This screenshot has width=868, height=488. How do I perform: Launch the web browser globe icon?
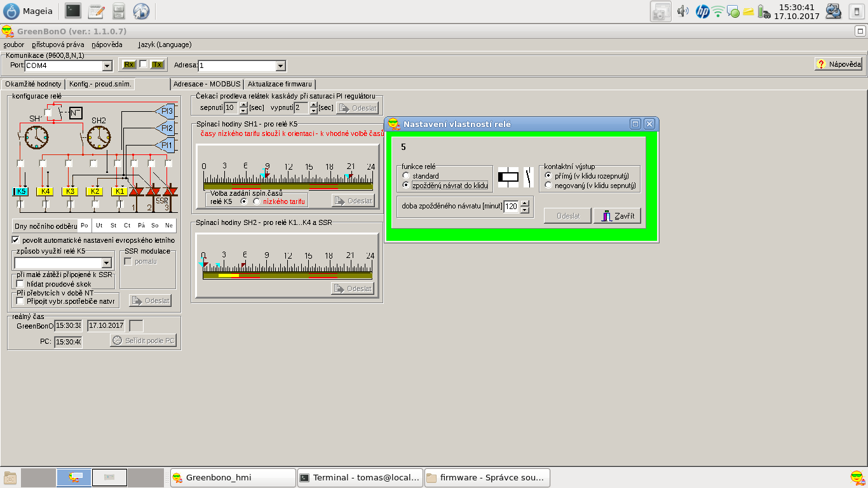coord(141,11)
